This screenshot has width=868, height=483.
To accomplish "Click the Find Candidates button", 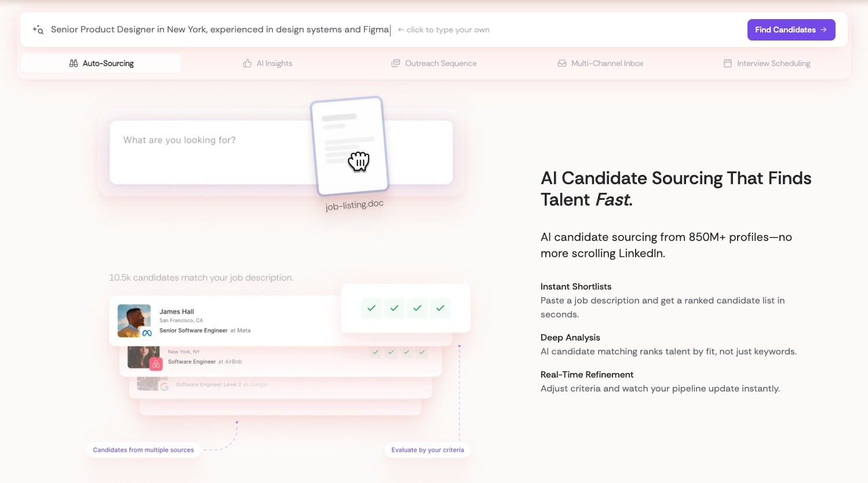I will click(791, 30).
